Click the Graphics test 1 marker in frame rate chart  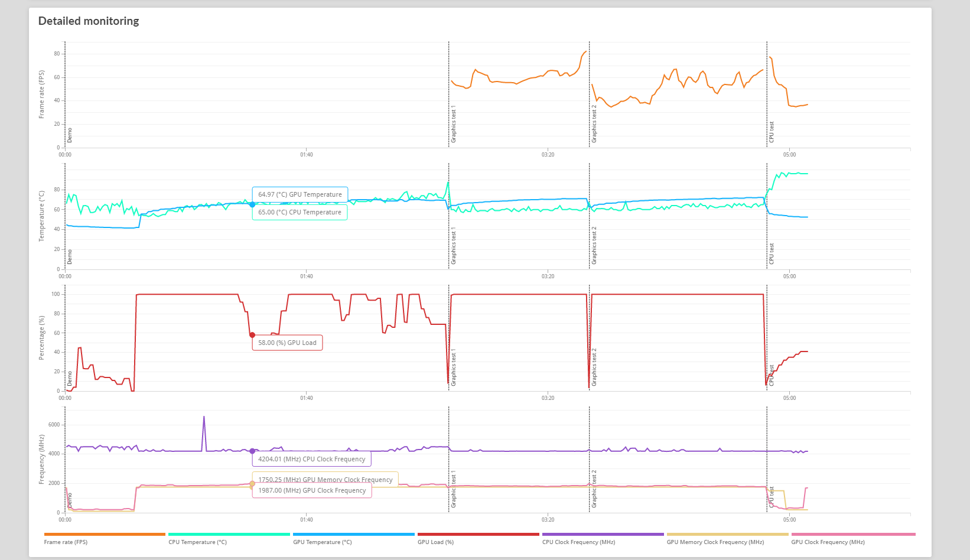click(x=454, y=125)
